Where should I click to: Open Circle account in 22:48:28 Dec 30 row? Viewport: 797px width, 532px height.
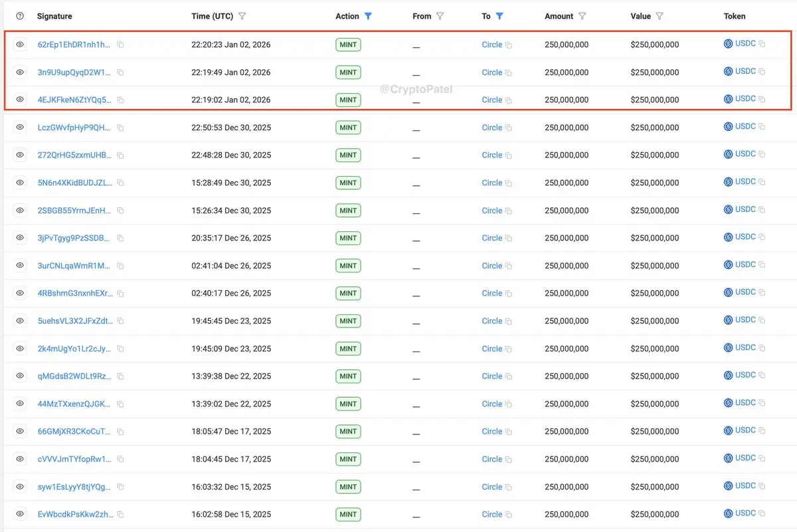tap(492, 155)
